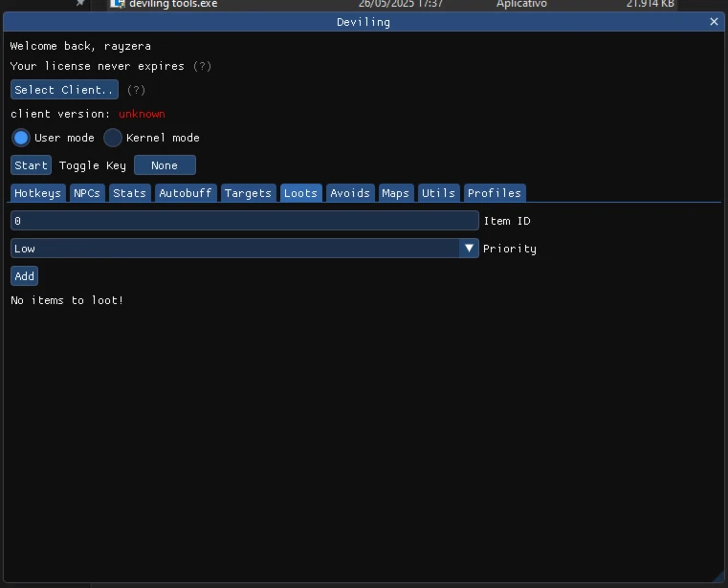Select deviling tools.exe file in Explorer
Screen dimensions: 728x588
173,4
